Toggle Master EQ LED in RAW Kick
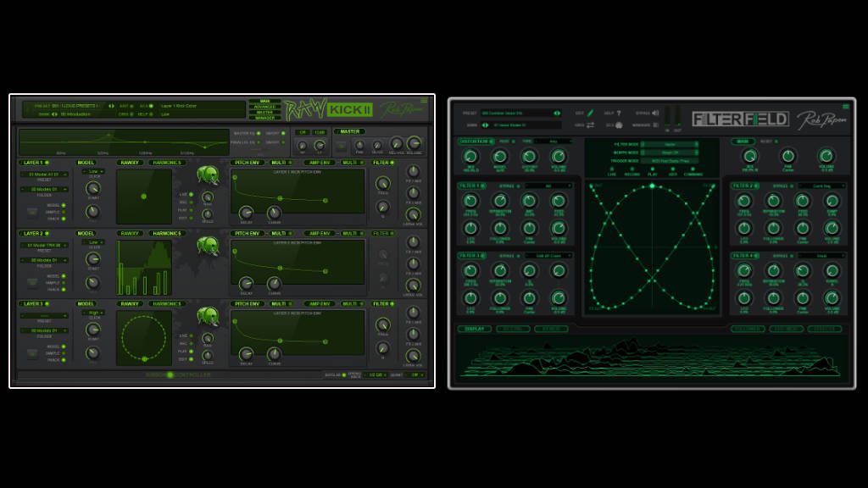 coord(258,133)
